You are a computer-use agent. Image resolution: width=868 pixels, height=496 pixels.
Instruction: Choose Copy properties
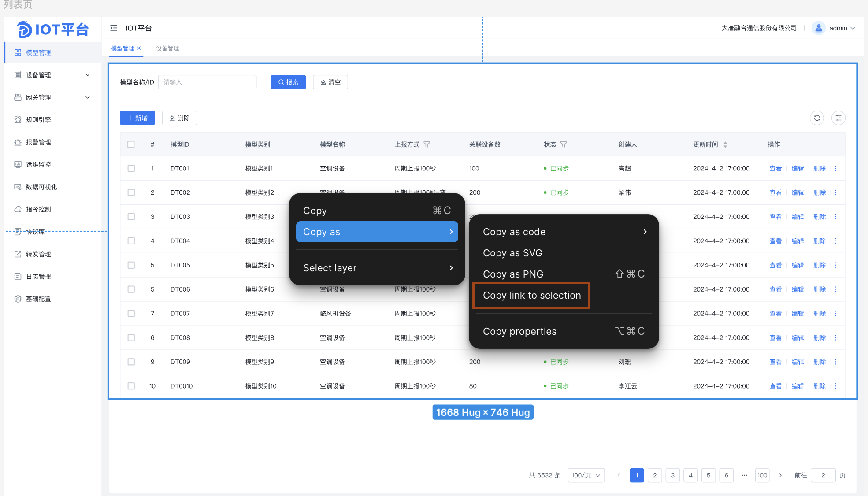point(564,332)
